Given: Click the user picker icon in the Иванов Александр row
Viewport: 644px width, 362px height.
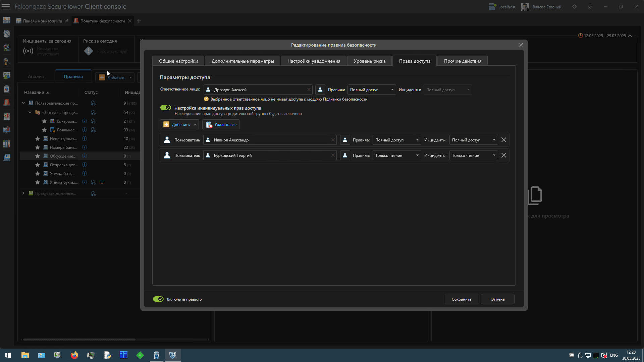Looking at the screenshot, I should [345, 140].
